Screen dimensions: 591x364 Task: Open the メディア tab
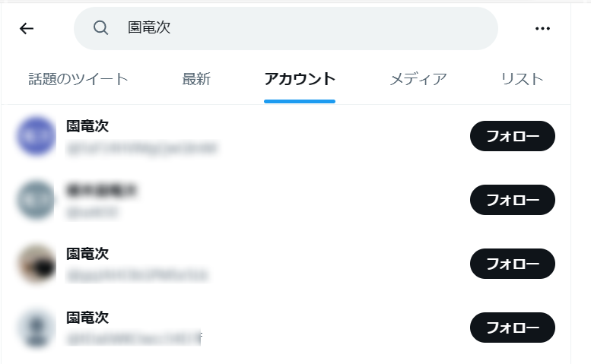(418, 79)
